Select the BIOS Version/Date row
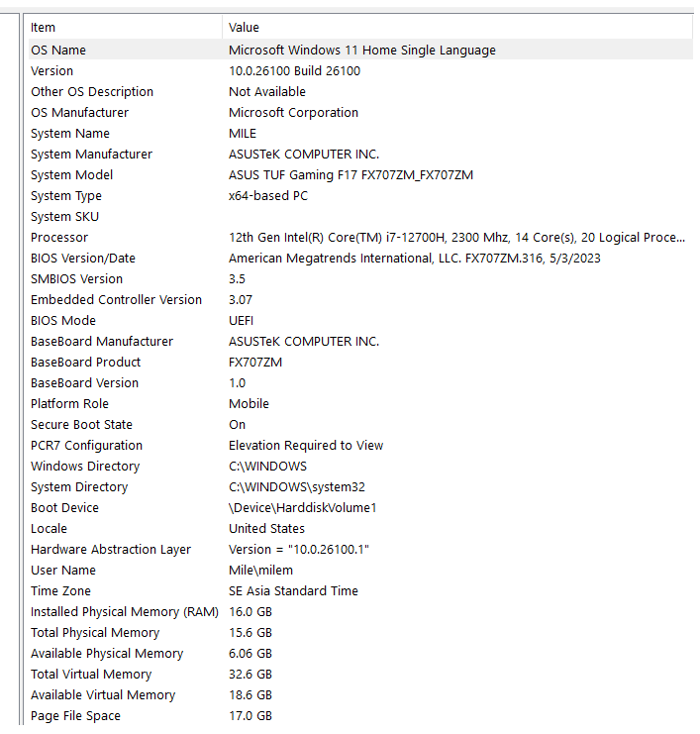The width and height of the screenshot is (700, 734). (x=360, y=258)
